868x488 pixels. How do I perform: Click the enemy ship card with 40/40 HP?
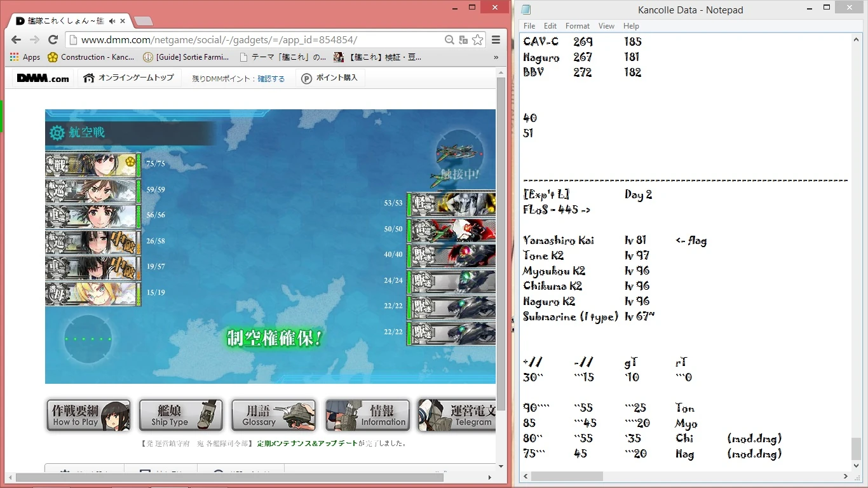tap(451, 255)
